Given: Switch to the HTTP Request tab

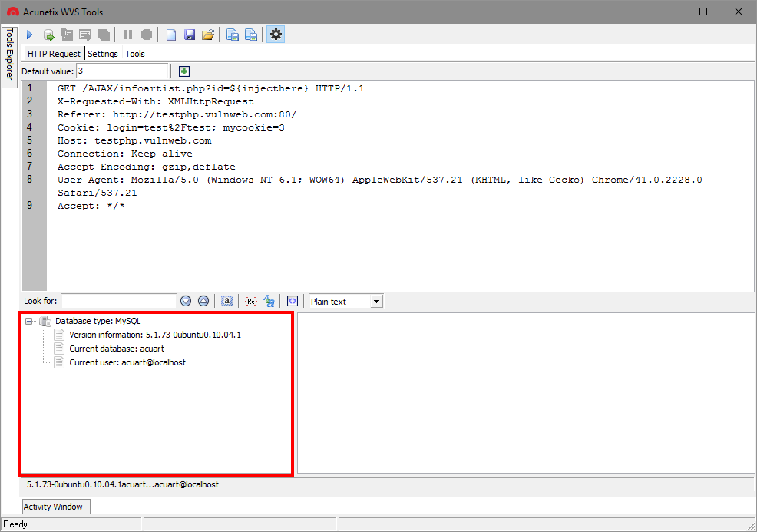Looking at the screenshot, I should 54,54.
